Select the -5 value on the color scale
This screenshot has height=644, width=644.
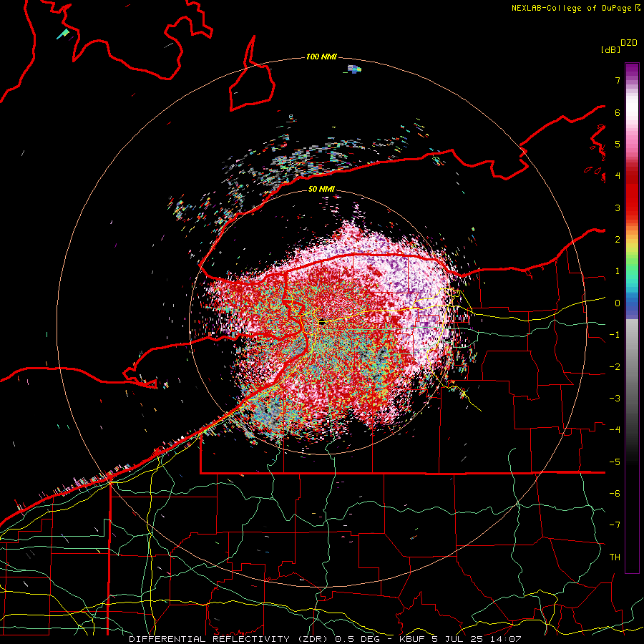[615, 462]
